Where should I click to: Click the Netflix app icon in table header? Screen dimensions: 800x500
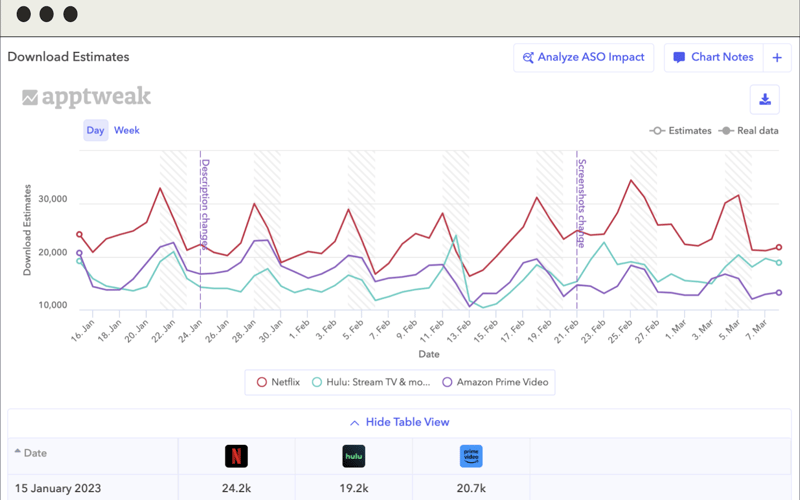236,456
